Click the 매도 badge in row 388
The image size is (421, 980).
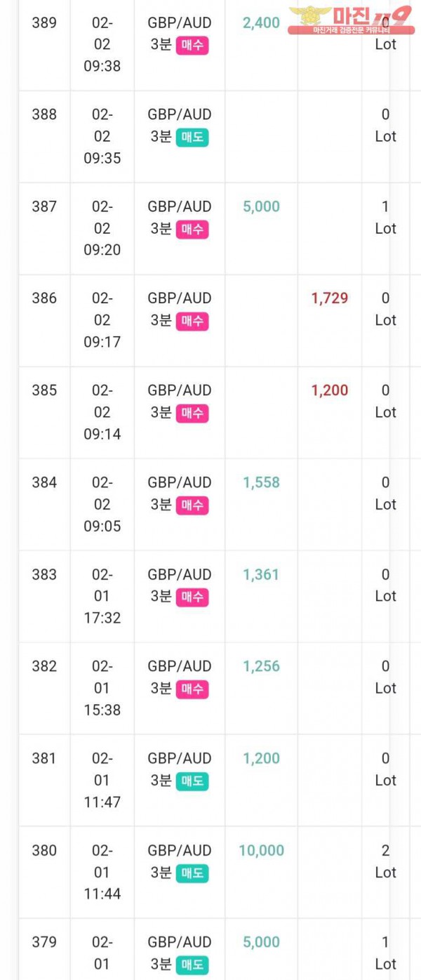[x=192, y=138]
